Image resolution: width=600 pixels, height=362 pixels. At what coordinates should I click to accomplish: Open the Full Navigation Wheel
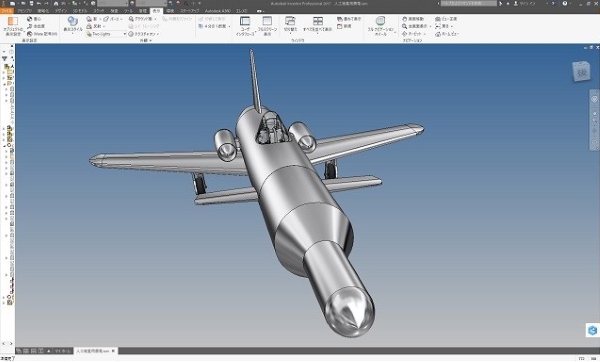tap(380, 26)
